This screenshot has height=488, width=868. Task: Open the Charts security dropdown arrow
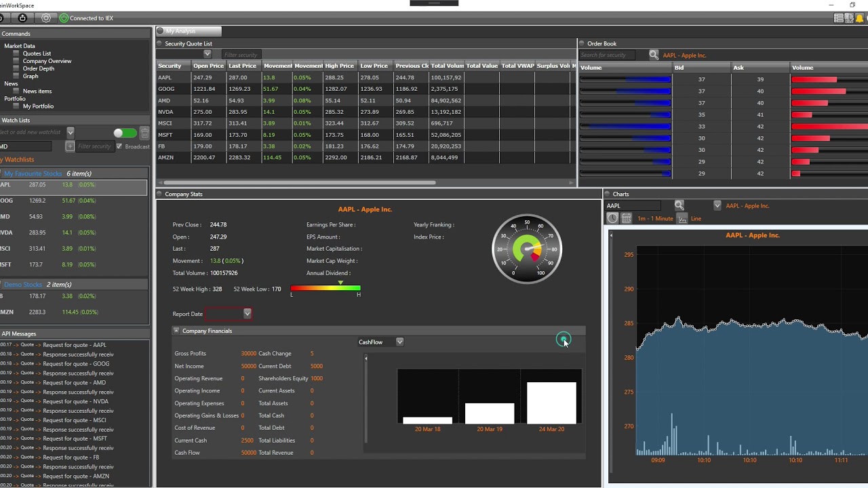tap(717, 205)
